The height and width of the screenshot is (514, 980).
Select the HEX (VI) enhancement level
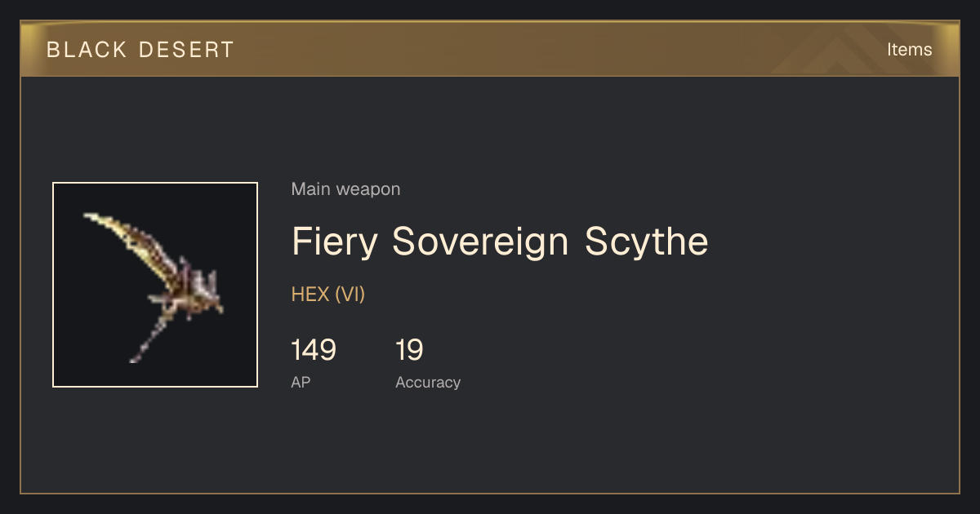click(x=328, y=295)
